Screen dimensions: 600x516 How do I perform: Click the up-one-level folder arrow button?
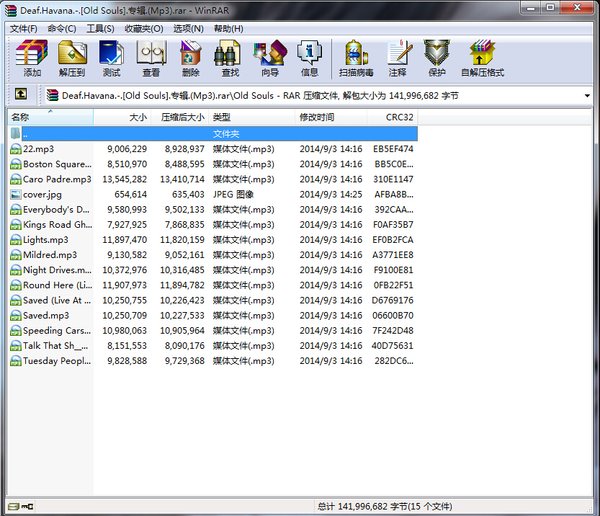[x=21, y=94]
